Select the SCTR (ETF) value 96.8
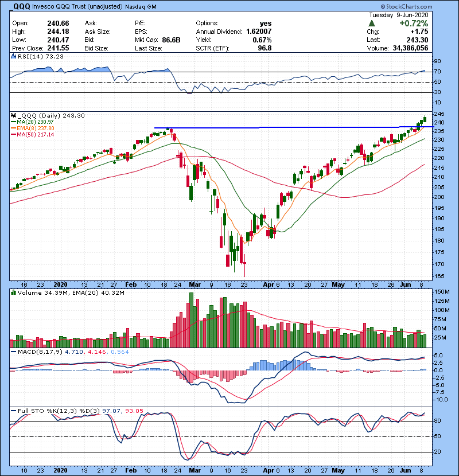The width and height of the screenshot is (459, 476). click(265, 48)
